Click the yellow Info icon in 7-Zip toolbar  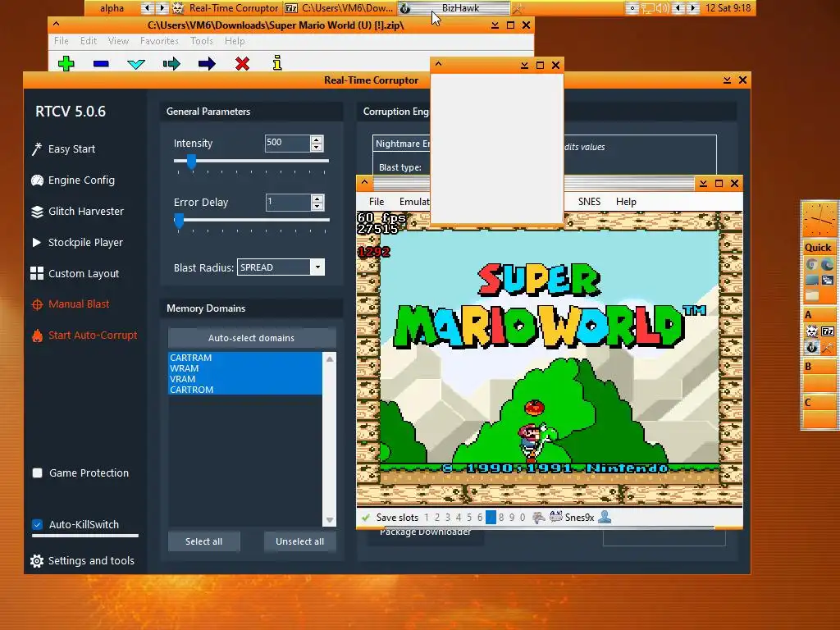pos(277,63)
